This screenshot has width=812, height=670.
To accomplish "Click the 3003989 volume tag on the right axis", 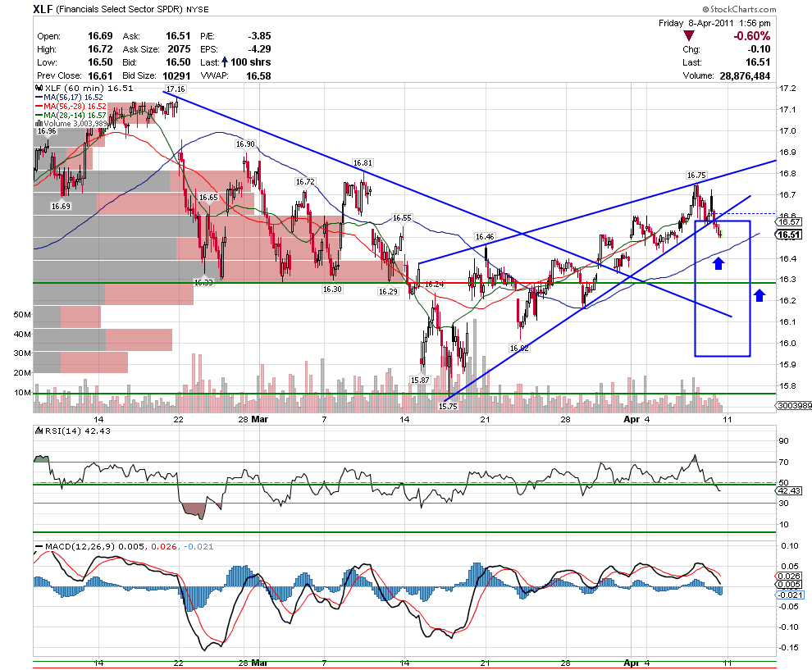I will pyautogui.click(x=794, y=405).
